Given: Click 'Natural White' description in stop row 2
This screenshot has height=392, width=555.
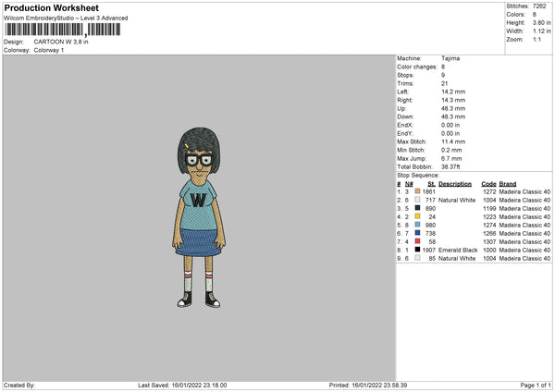Looking at the screenshot, I should coord(457,201).
